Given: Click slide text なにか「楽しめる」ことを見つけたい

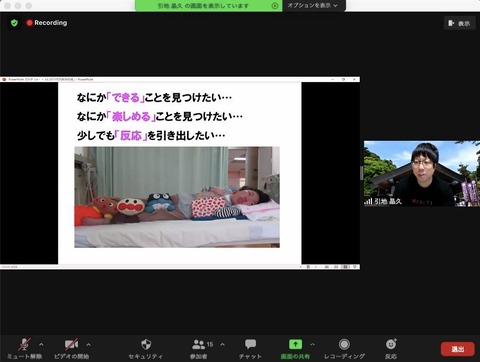Looking at the screenshot, I should click(160, 116).
